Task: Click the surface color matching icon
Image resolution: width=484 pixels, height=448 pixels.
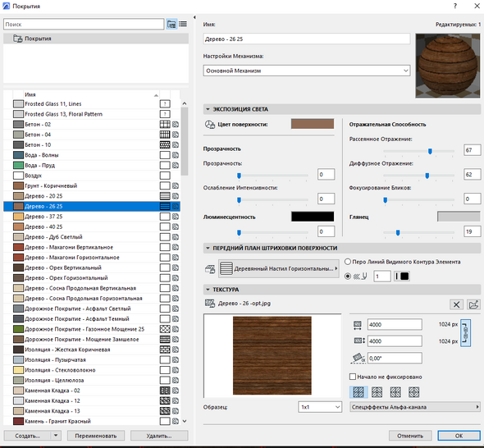Action: click(210, 125)
